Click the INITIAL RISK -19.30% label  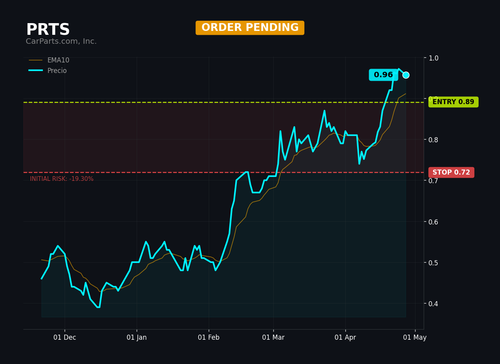(61, 179)
